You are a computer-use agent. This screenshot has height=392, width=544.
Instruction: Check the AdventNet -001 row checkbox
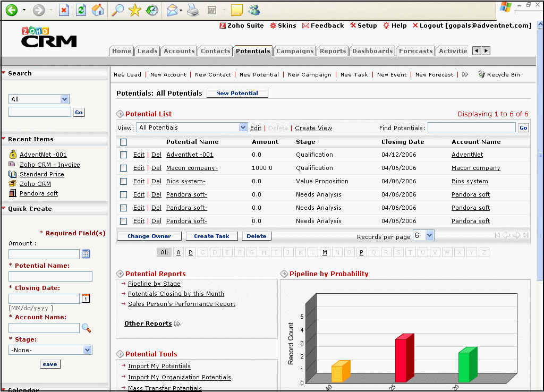123,155
